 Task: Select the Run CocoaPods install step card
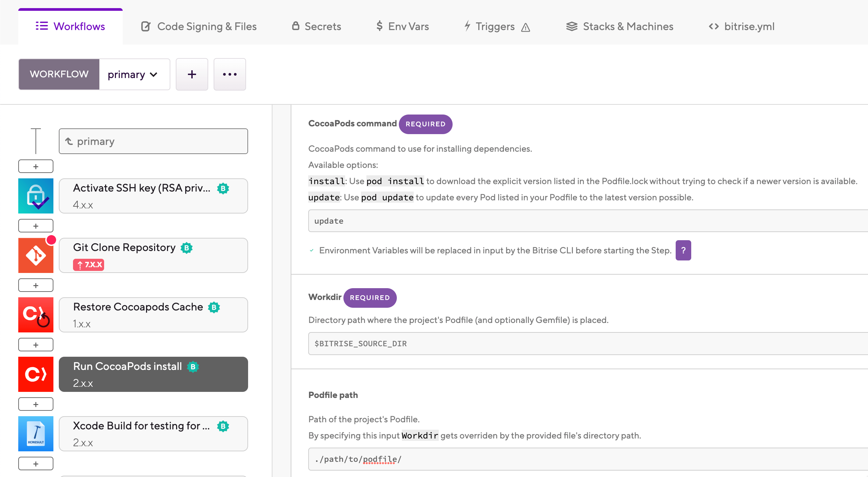point(153,374)
